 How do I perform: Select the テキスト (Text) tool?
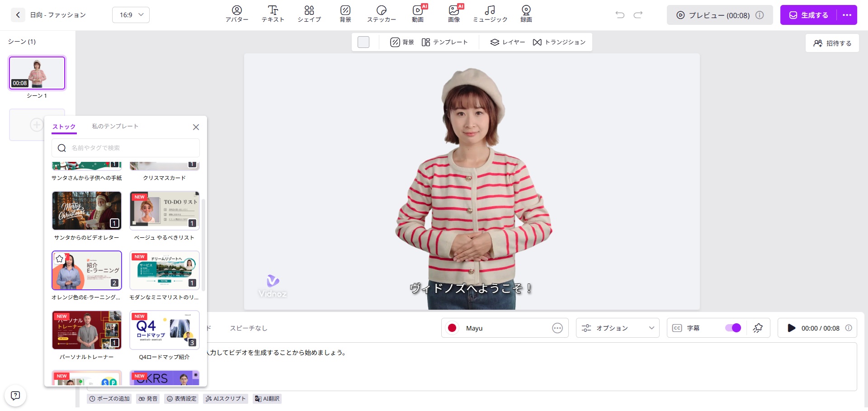tap(273, 14)
